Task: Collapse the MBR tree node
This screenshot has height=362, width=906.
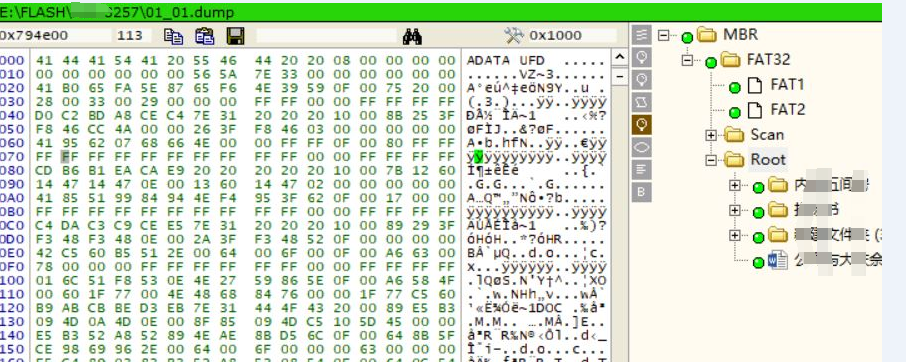Action: [x=663, y=35]
